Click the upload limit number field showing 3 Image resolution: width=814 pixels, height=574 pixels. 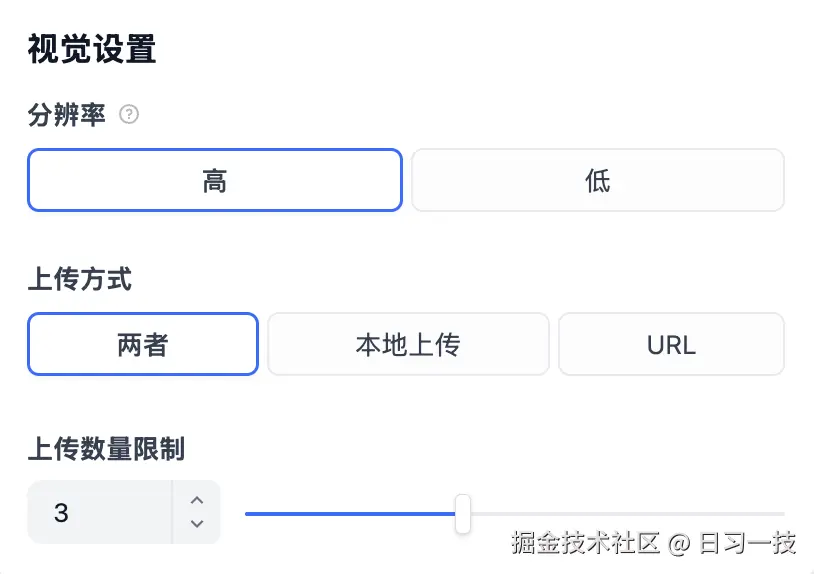click(100, 513)
